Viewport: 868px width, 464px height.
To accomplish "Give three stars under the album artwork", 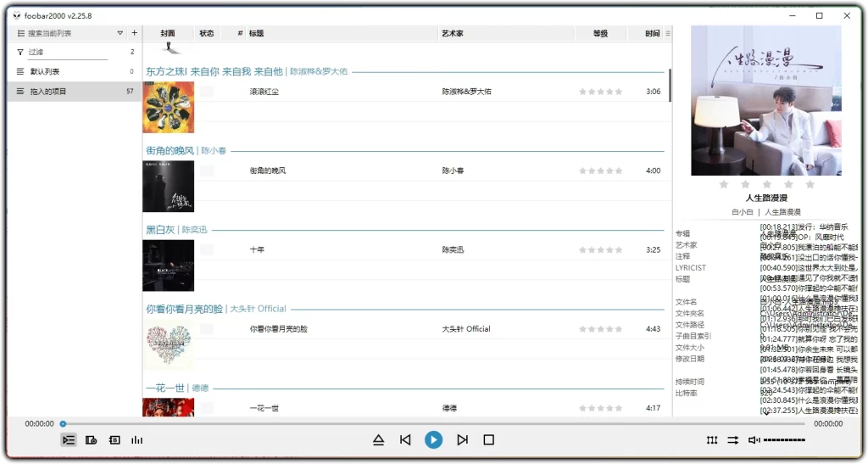I will (766, 184).
